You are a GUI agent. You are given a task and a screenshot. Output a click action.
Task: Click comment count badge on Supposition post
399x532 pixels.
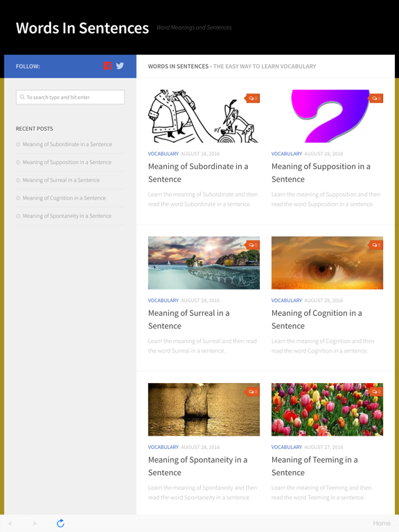(x=375, y=98)
